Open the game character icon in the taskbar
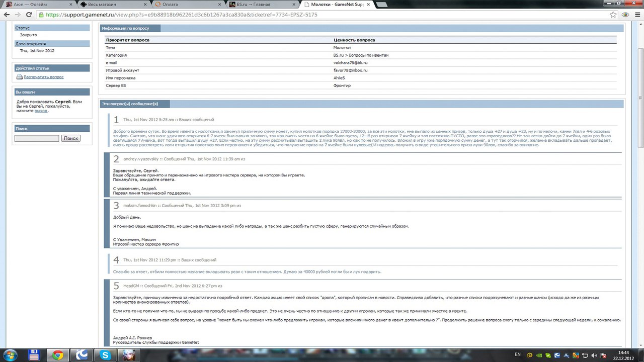Image resolution: width=644 pixels, height=362 pixels. tap(130, 354)
